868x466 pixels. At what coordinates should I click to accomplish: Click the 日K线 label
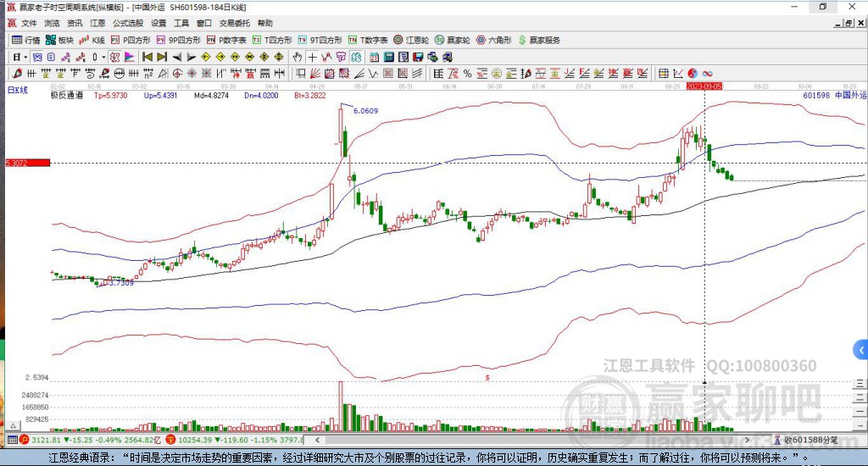tap(17, 90)
